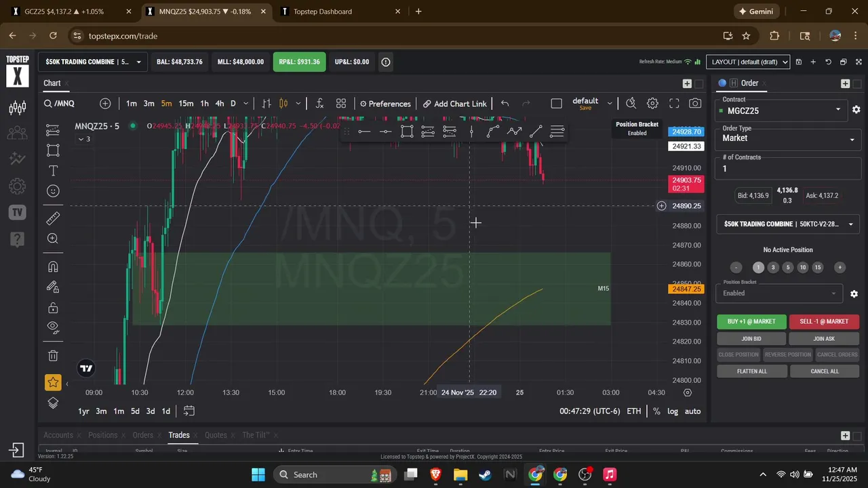
Task: Click the FLATTEN ALL button
Action: (x=752, y=371)
